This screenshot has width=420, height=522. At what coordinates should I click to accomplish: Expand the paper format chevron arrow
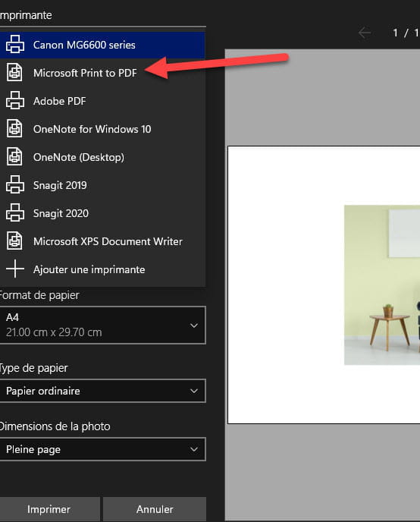pyautogui.click(x=194, y=325)
